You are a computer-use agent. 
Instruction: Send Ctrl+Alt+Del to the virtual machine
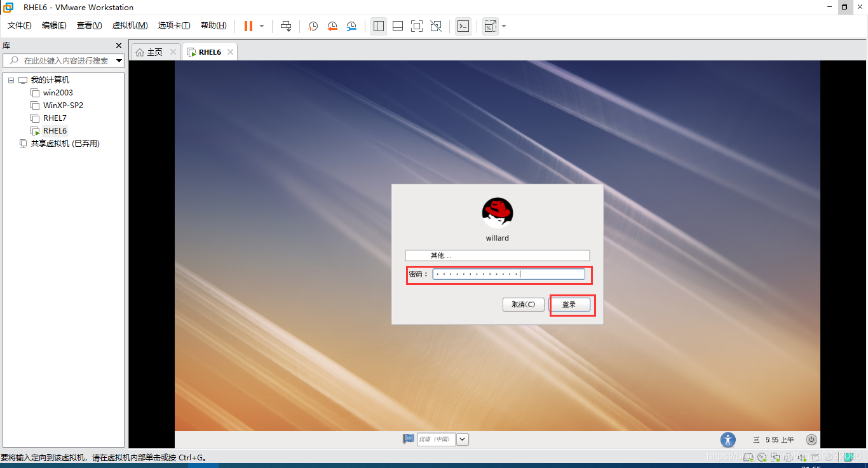tap(286, 26)
